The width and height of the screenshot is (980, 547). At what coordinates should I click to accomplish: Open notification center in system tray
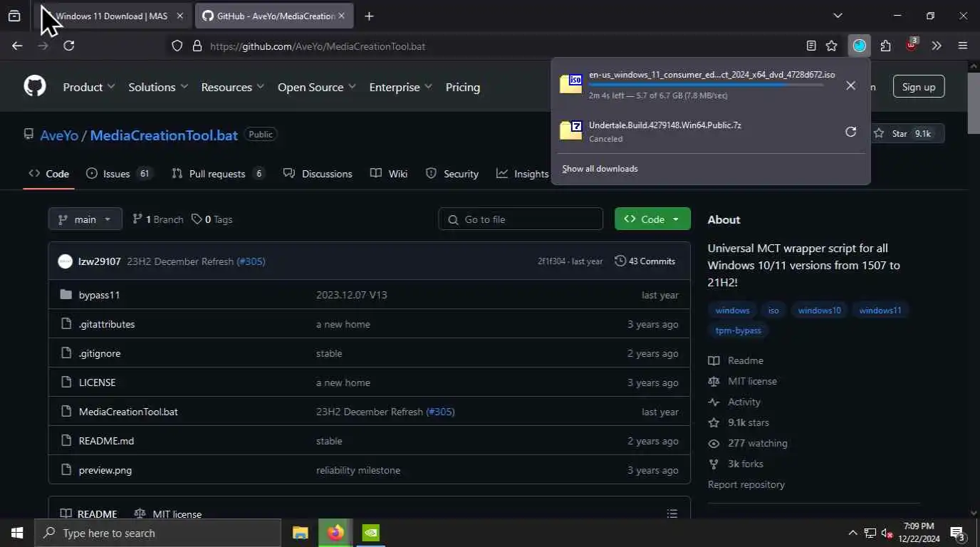coord(957,533)
